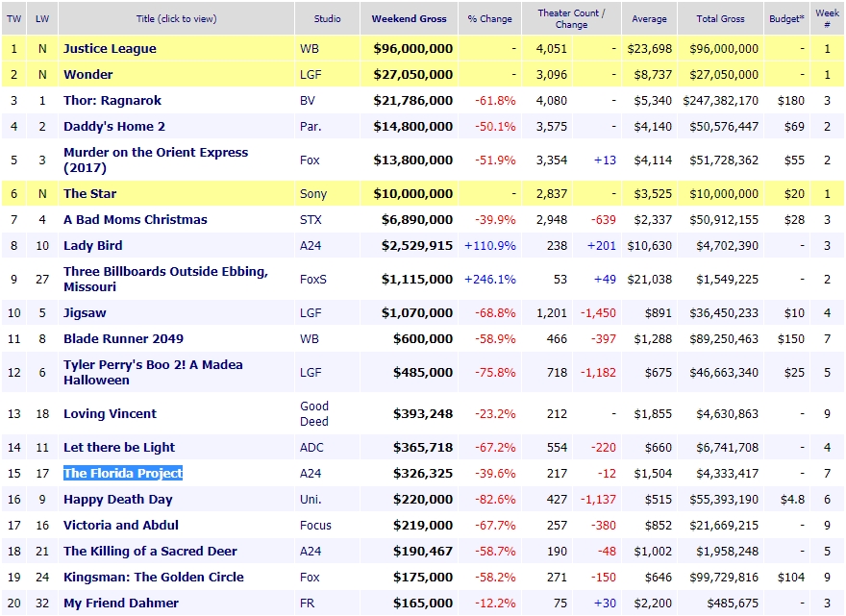Click the Par. studio cell

coord(311,126)
